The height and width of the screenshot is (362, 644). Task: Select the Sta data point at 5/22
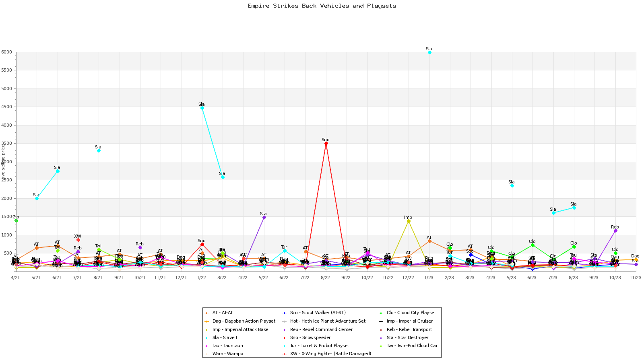264,217
